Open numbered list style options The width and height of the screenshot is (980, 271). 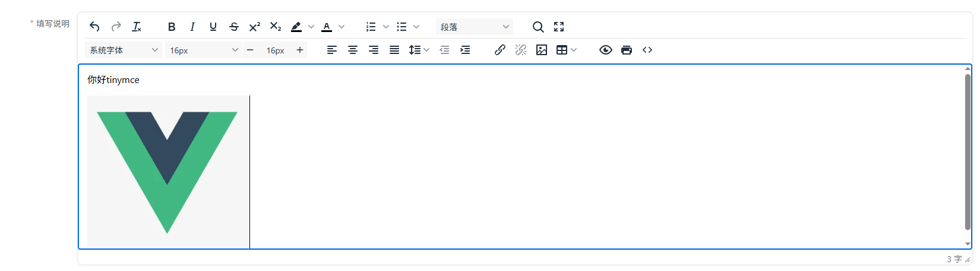coord(385,27)
